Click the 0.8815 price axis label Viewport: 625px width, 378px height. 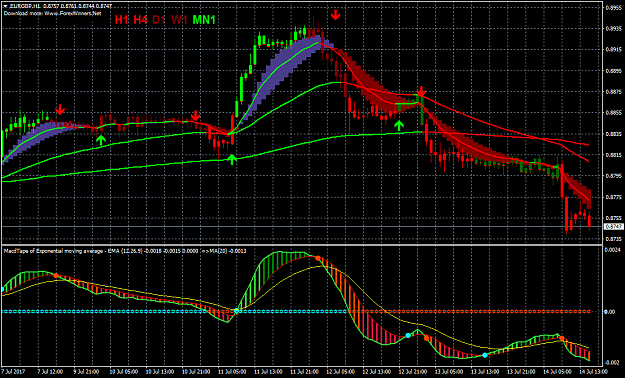pos(613,155)
